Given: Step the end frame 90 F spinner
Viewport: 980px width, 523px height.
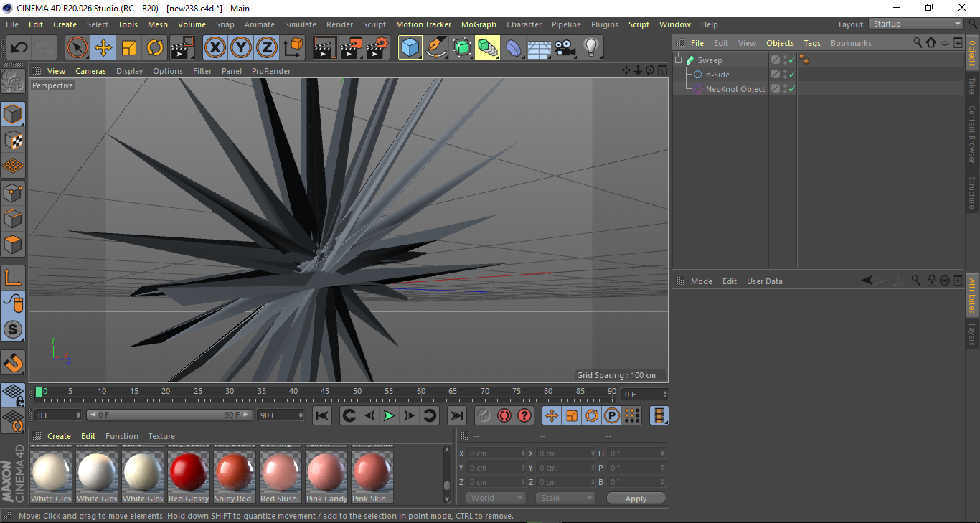Looking at the screenshot, I should coord(300,415).
